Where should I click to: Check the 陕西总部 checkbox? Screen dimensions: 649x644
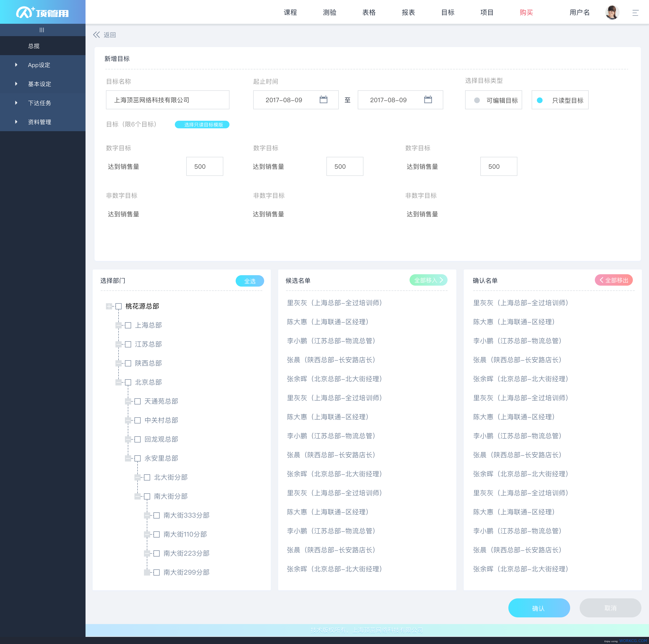[128, 363]
